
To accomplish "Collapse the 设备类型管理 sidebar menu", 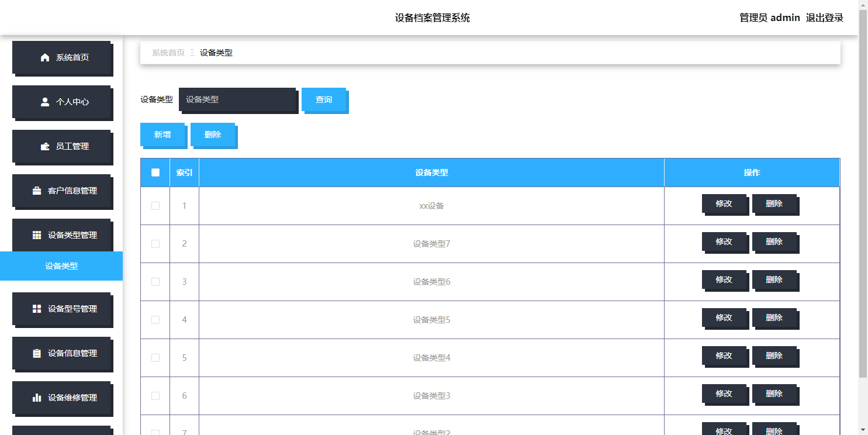I will [x=61, y=235].
